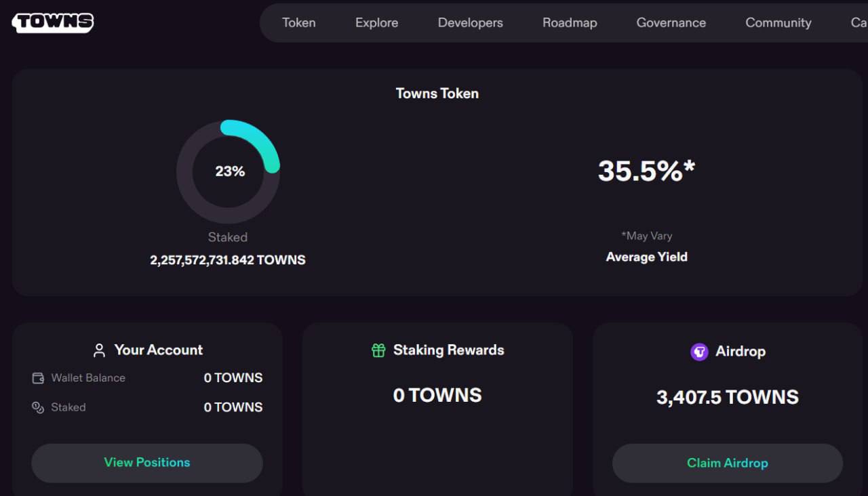
Task: Click the Staked label under the ring
Action: 228,237
